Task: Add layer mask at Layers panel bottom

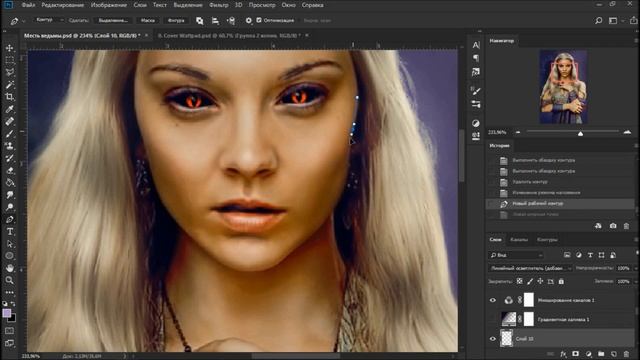Action: click(576, 354)
